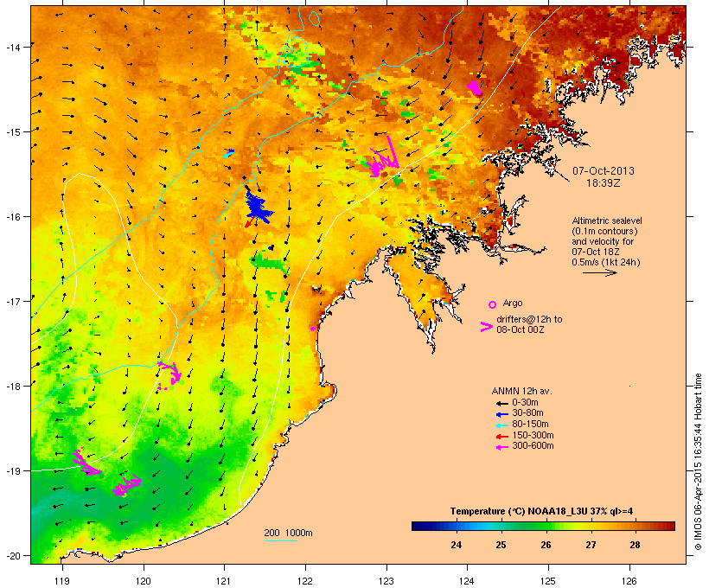The width and height of the screenshot is (709, 588).
Task: Click the colorbar at 26 degrees (green)
Action: point(546,526)
